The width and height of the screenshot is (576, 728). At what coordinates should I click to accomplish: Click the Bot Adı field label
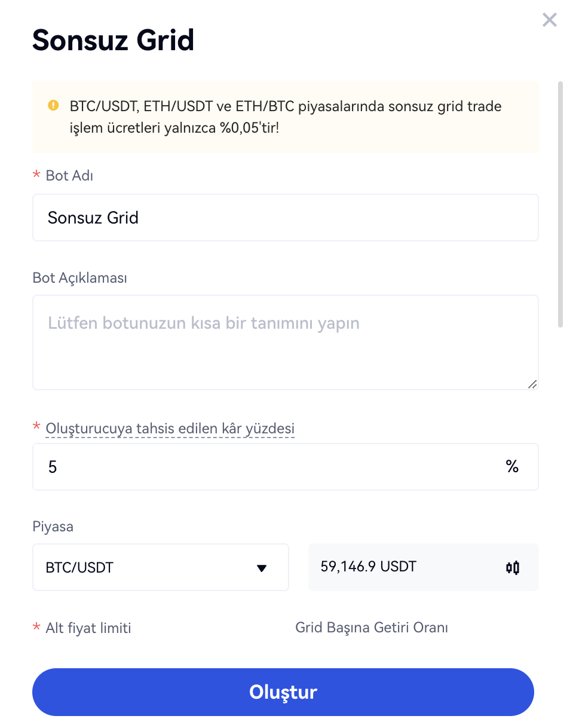[69, 176]
